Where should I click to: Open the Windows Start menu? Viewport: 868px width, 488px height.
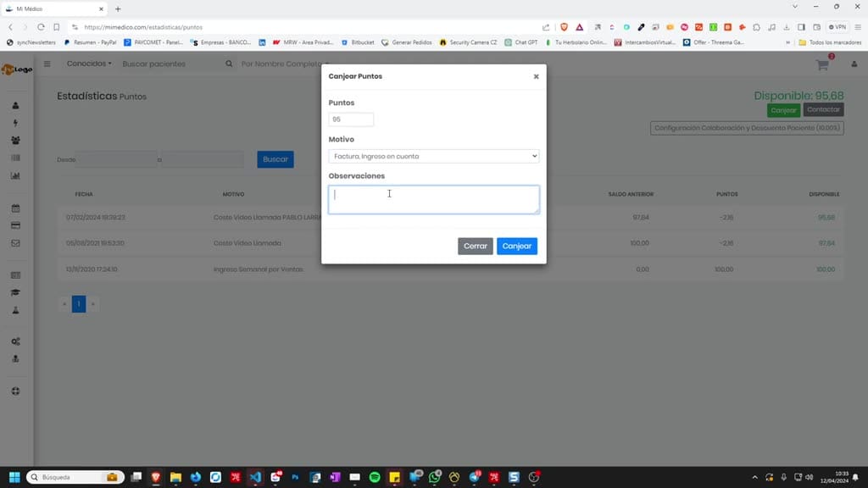point(14,477)
